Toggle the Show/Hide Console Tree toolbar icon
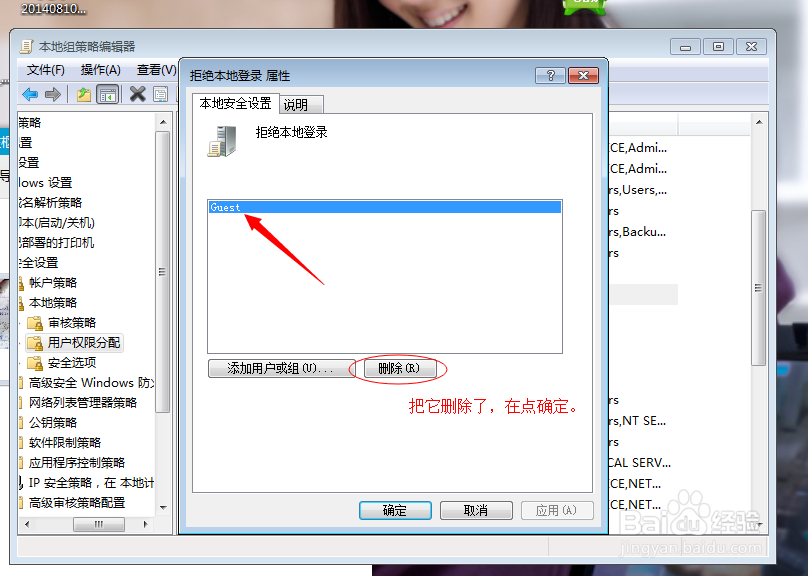The height and width of the screenshot is (576, 808). click(108, 94)
